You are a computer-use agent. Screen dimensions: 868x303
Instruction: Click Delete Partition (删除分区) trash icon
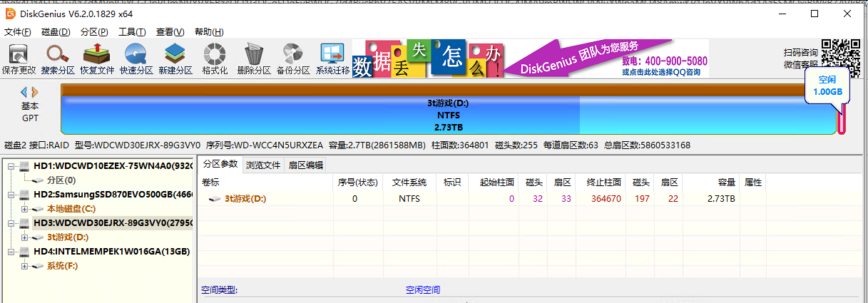(x=254, y=53)
